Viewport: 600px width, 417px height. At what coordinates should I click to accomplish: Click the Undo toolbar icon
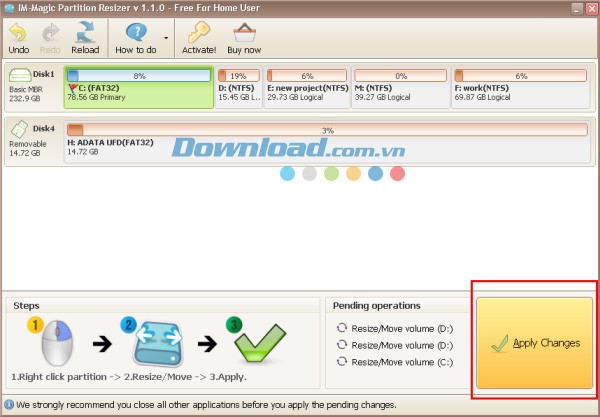click(18, 33)
